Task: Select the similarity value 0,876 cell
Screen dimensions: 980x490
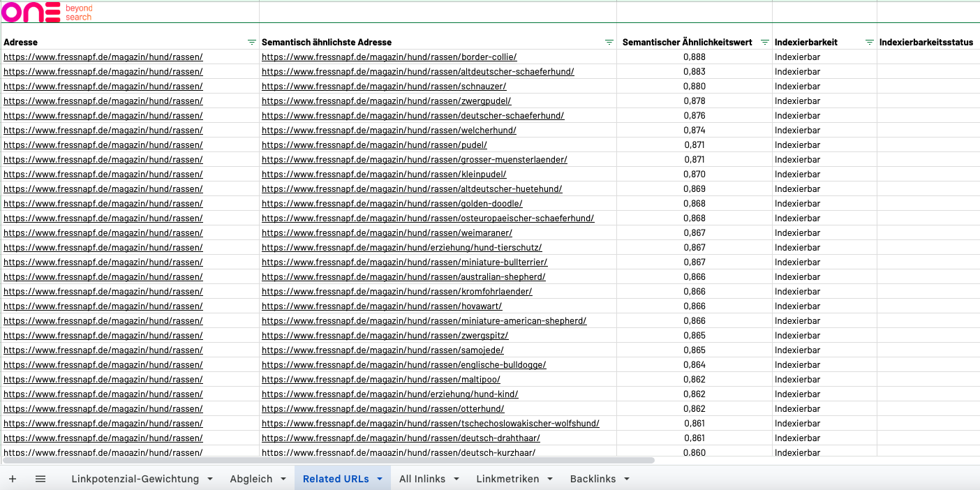Action: 695,116
